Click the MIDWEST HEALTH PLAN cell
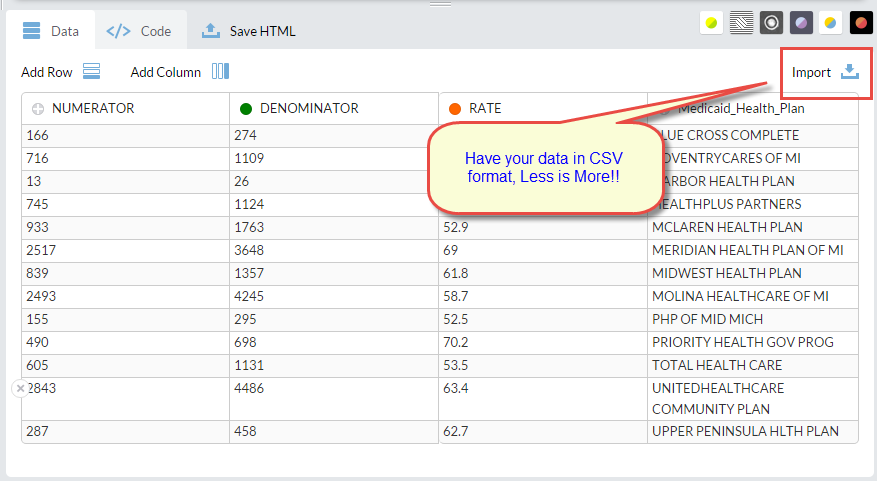877x481 pixels. (x=753, y=273)
